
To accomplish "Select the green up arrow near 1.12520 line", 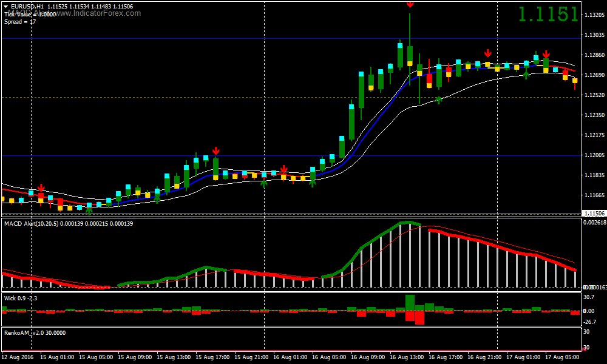I will click(438, 99).
